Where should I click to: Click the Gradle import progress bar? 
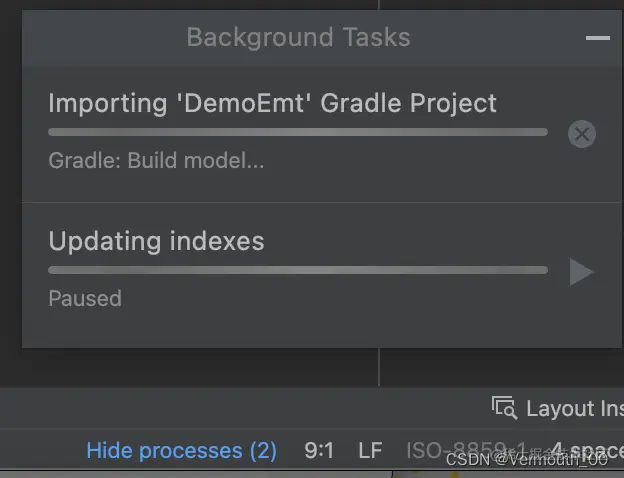coord(298,132)
